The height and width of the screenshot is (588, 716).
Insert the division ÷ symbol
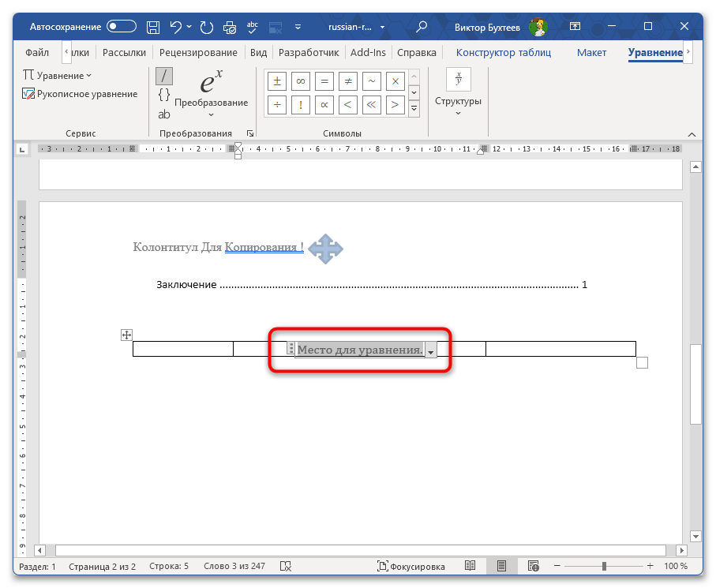click(277, 105)
